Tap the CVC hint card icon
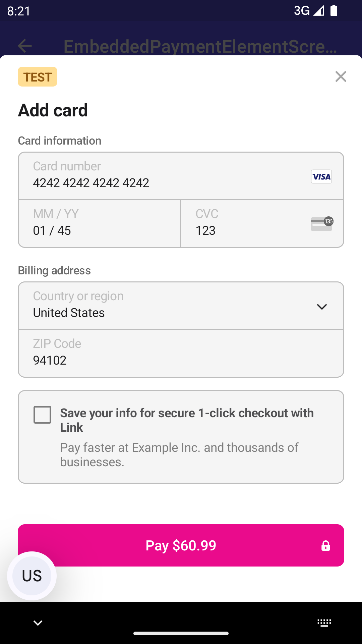The height and width of the screenshot is (644, 362). pyautogui.click(x=322, y=224)
